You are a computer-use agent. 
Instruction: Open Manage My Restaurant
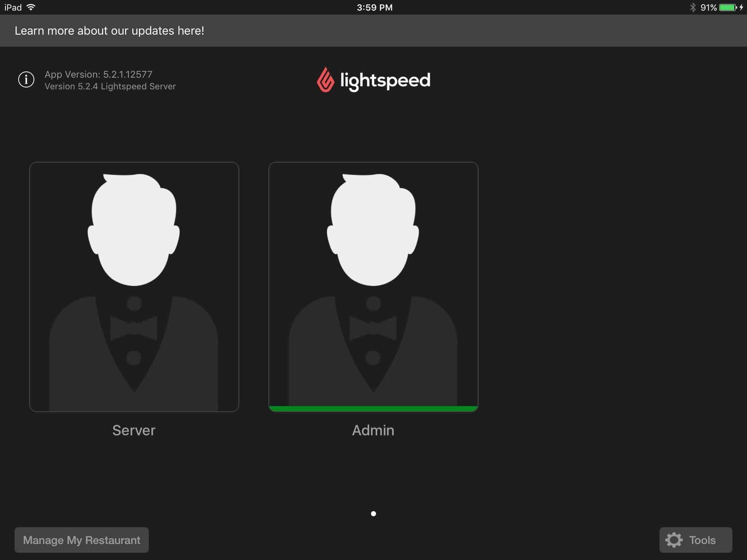[82, 540]
